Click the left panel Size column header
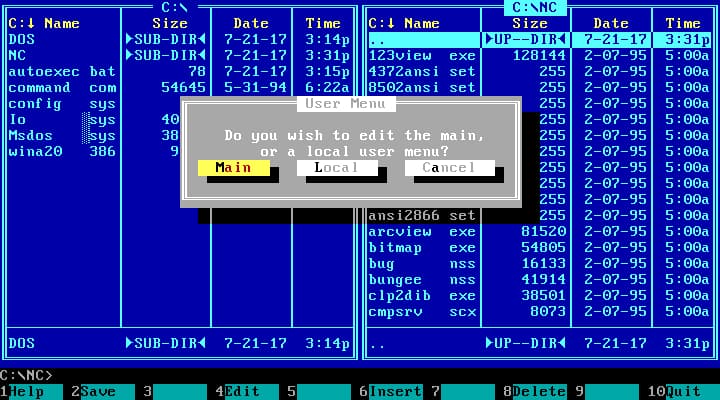 [170, 23]
